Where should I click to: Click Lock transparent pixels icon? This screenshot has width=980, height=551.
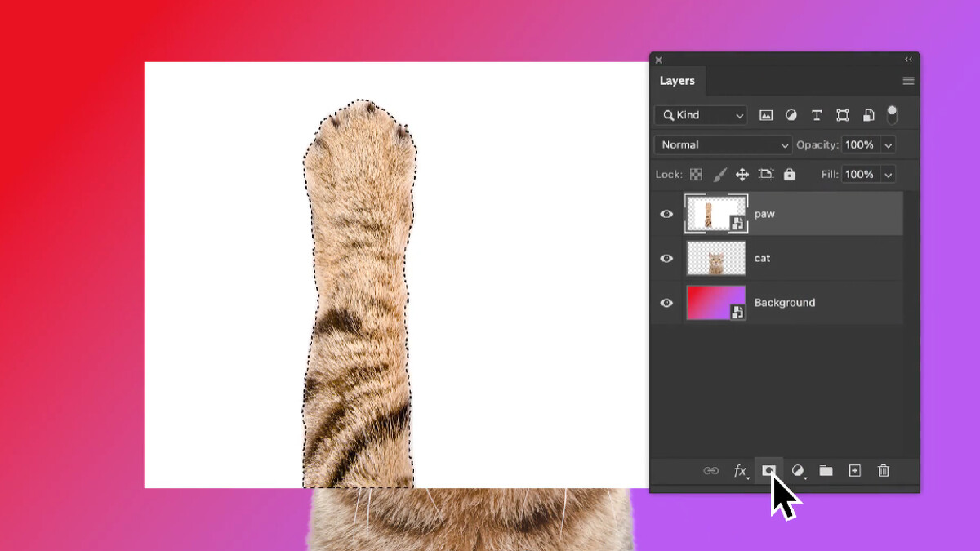click(x=696, y=175)
